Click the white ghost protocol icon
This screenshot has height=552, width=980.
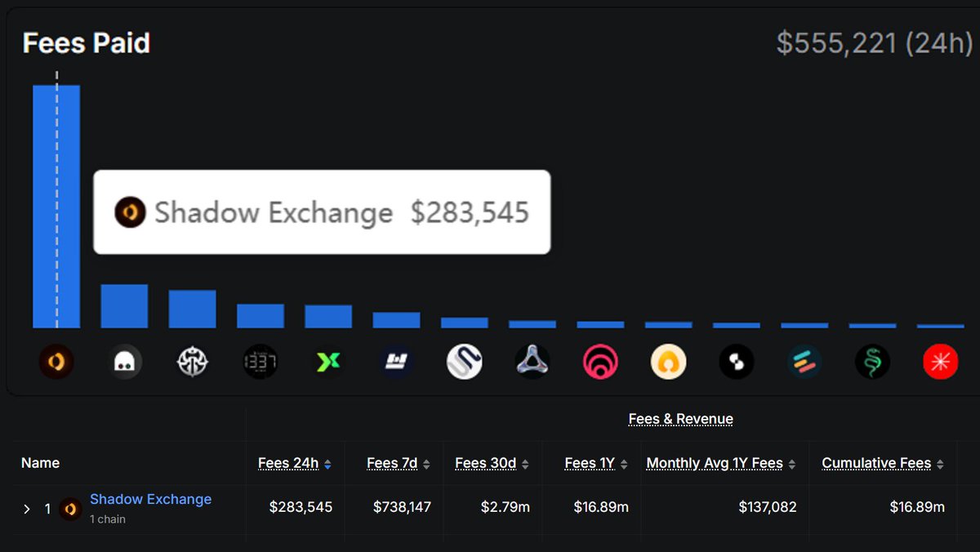[x=125, y=361]
